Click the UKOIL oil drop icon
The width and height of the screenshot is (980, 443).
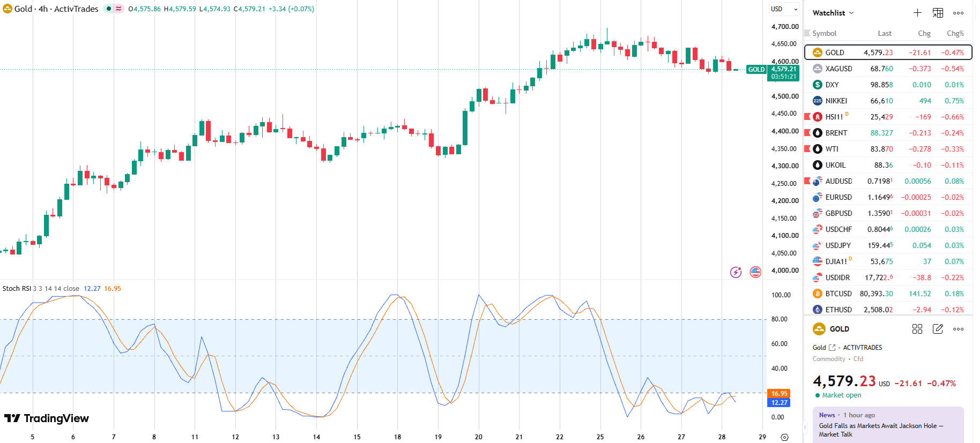point(818,165)
